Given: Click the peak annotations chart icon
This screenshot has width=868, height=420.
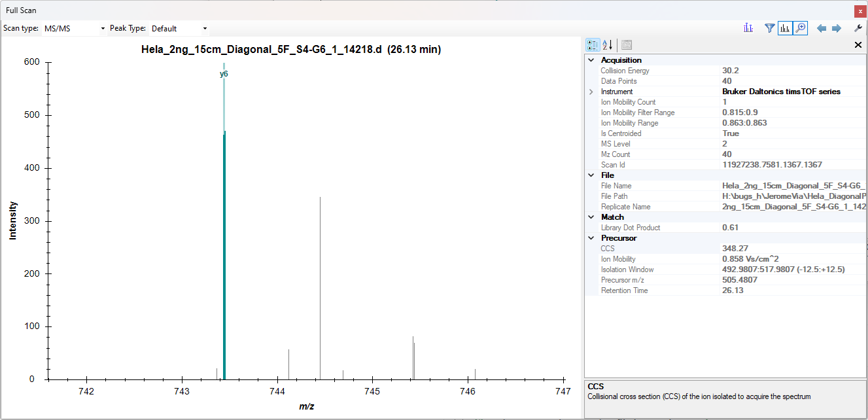Looking at the screenshot, I should 749,28.
